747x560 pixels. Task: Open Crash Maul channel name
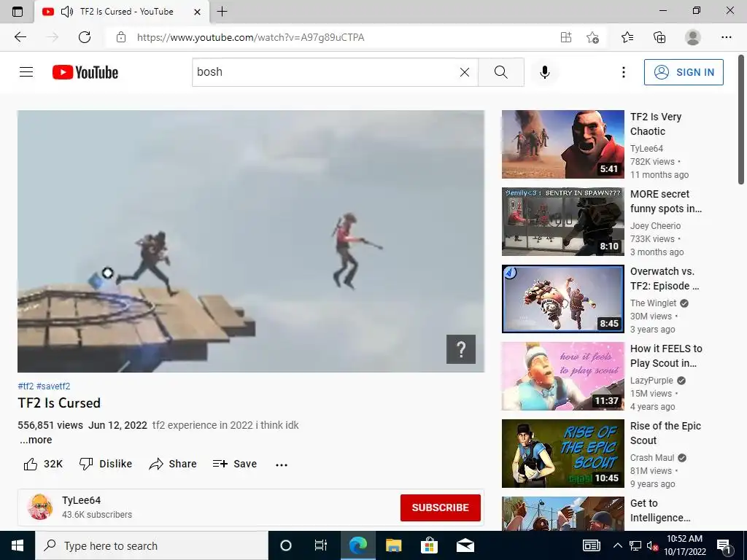[651, 458]
